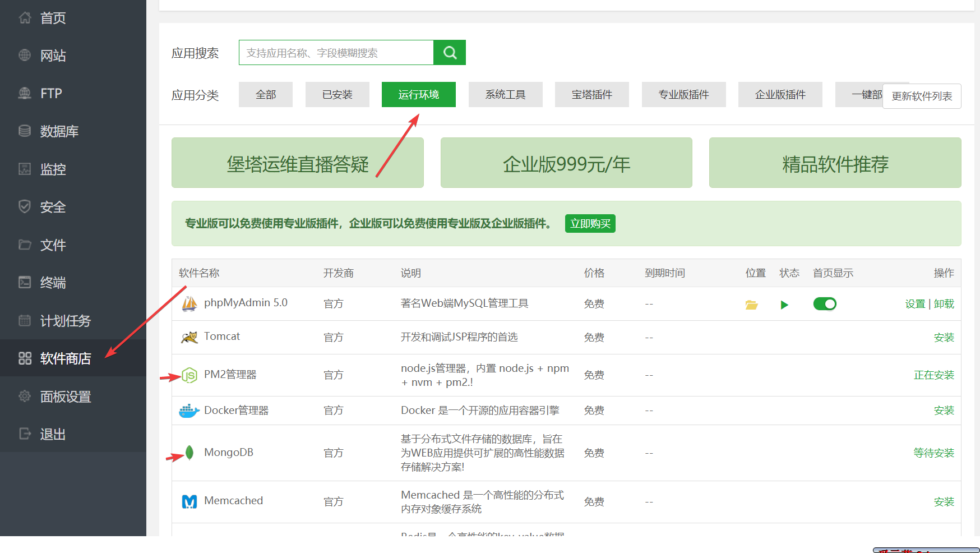Click the 文件 folder icon in sidebar
Screen dimensions: 980x553
click(25, 245)
